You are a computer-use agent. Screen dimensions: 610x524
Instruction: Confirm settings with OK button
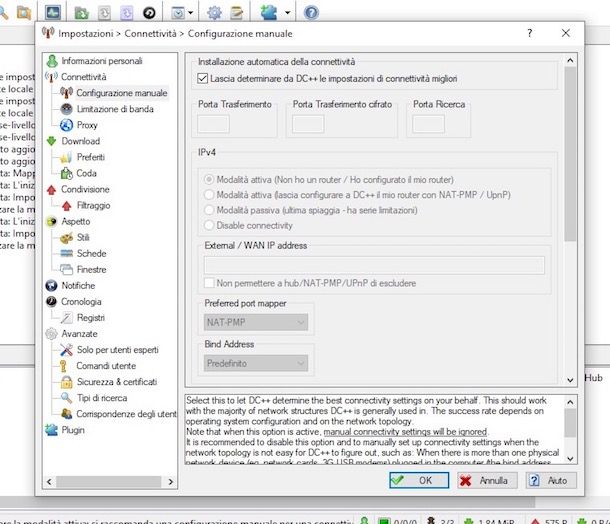419,480
